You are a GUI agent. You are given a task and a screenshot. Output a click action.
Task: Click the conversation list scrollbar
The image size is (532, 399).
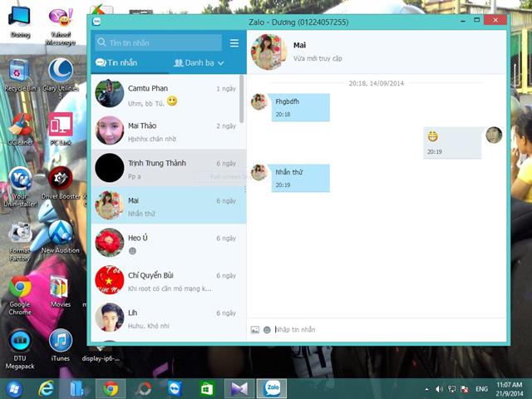point(242,99)
